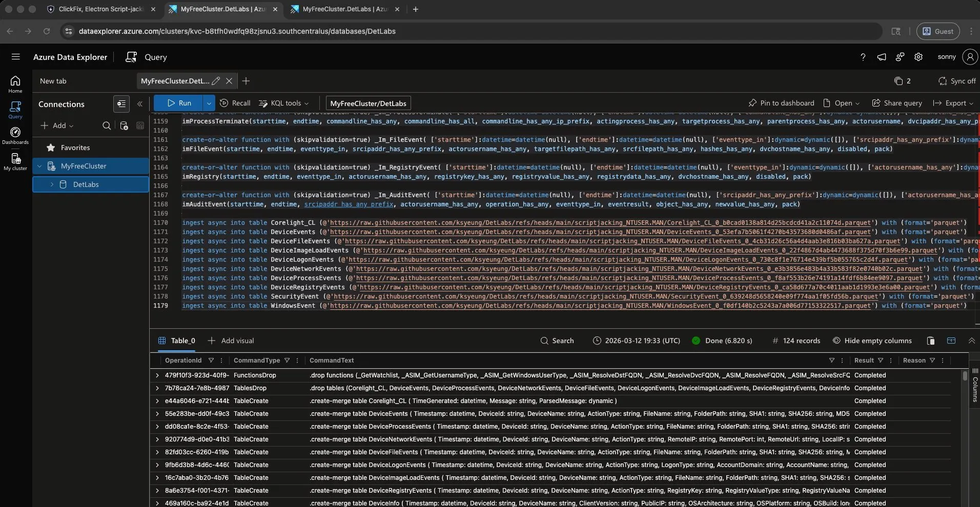980x507 pixels.
Task: Expand the FunctionsDrop result row
Action: point(157,375)
